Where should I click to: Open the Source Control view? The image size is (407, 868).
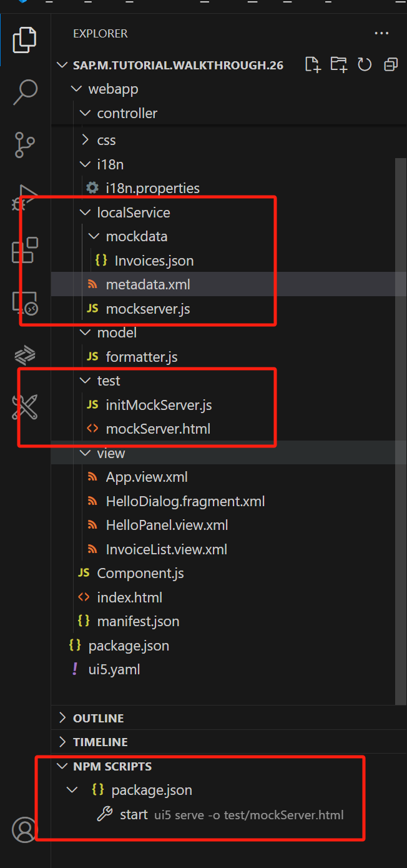25,144
